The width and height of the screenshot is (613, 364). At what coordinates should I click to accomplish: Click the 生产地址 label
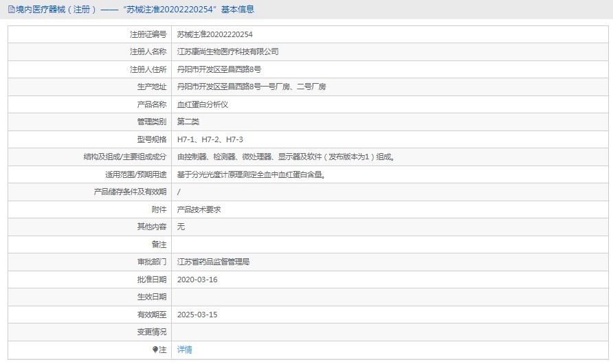pos(152,87)
